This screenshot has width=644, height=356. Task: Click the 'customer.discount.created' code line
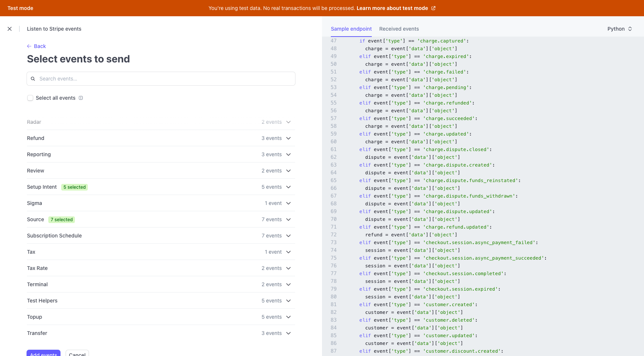432,351
